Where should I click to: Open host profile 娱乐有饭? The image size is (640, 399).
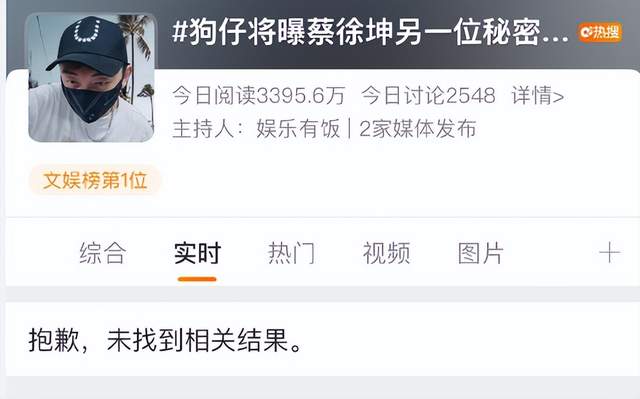pyautogui.click(x=298, y=129)
